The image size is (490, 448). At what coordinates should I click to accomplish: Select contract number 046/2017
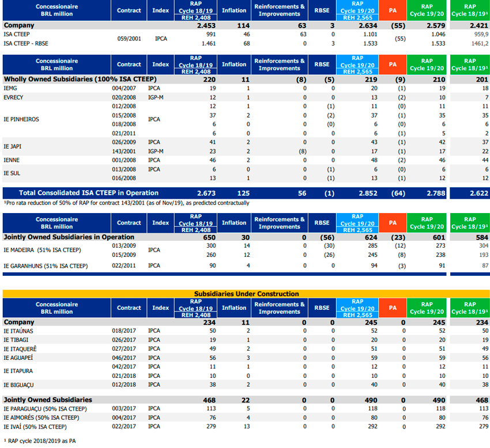[124, 358]
